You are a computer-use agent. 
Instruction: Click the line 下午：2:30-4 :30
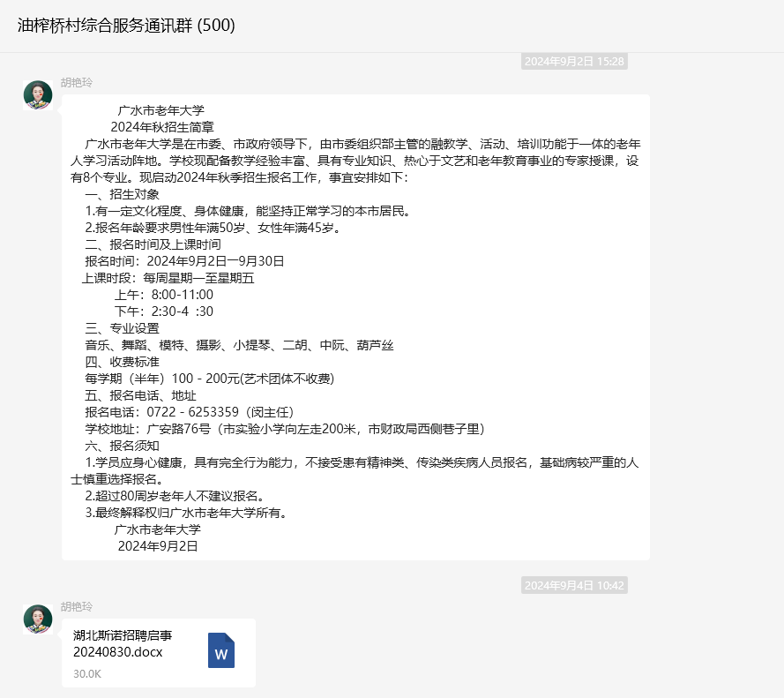coord(164,311)
